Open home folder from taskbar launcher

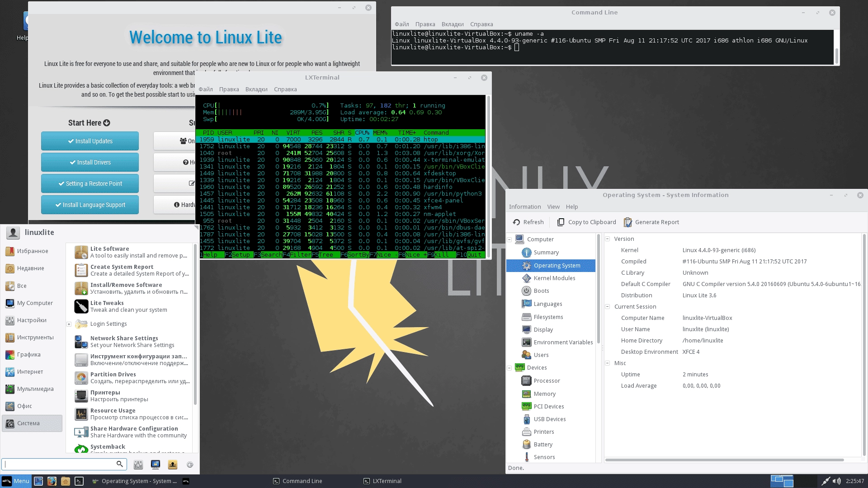tap(66, 481)
